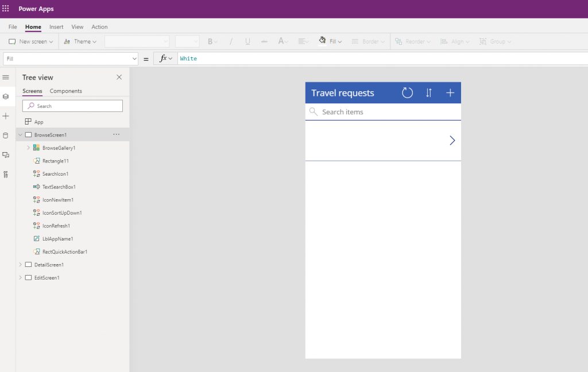Open Data sources cylinder icon in left rail
588x372 pixels.
tap(6, 135)
